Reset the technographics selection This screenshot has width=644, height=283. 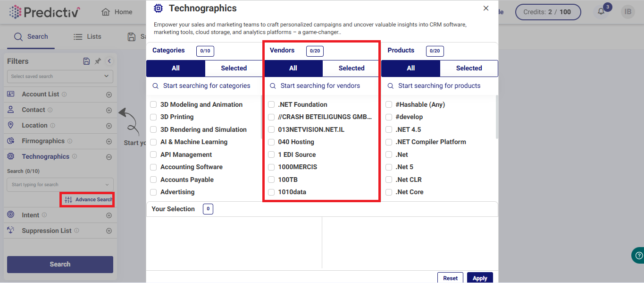pyautogui.click(x=450, y=278)
